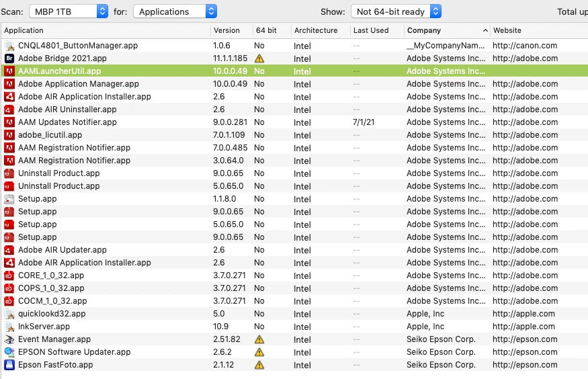Click the COCM_1_0_32.app icon
Viewport: 588px width, 379px height.
click(9, 301)
